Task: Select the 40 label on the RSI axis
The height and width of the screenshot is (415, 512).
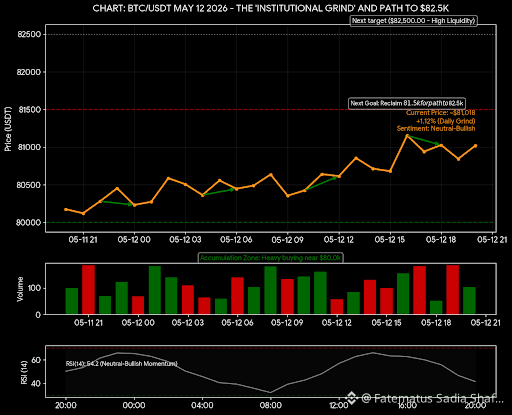Action: (x=36, y=383)
